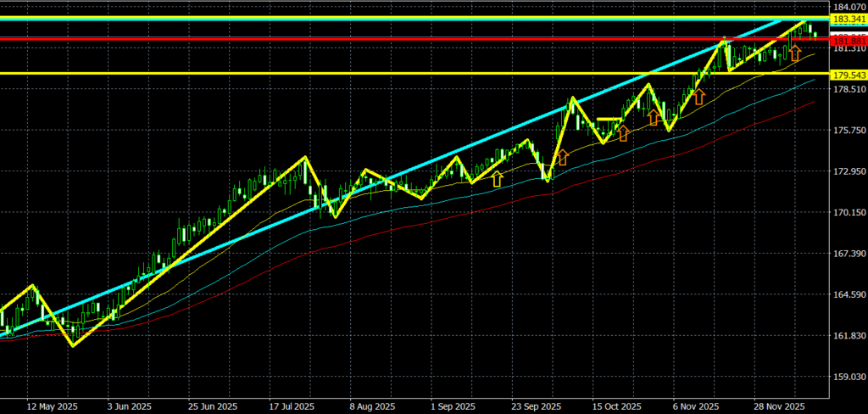
Task: Click the 170.150 price scale value
Action: tap(848, 213)
